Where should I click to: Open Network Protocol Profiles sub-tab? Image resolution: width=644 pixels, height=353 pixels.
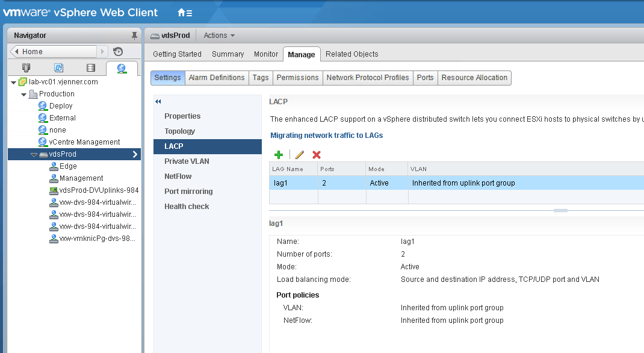368,78
